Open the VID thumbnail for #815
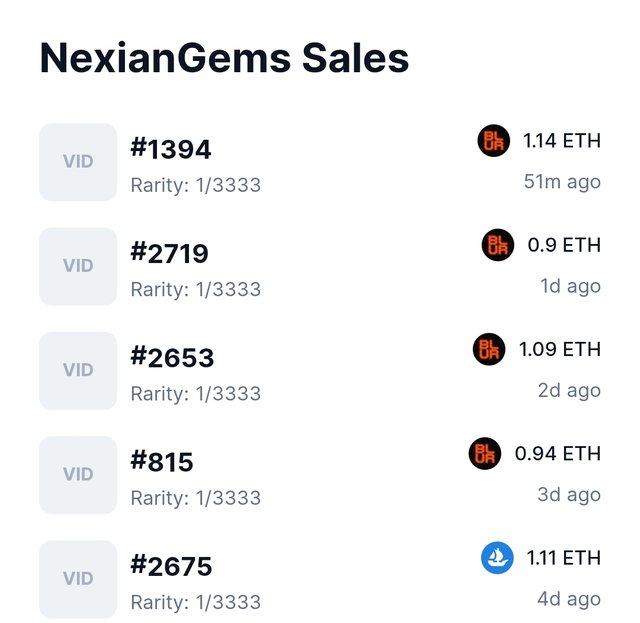The image size is (640, 623). coord(78,475)
